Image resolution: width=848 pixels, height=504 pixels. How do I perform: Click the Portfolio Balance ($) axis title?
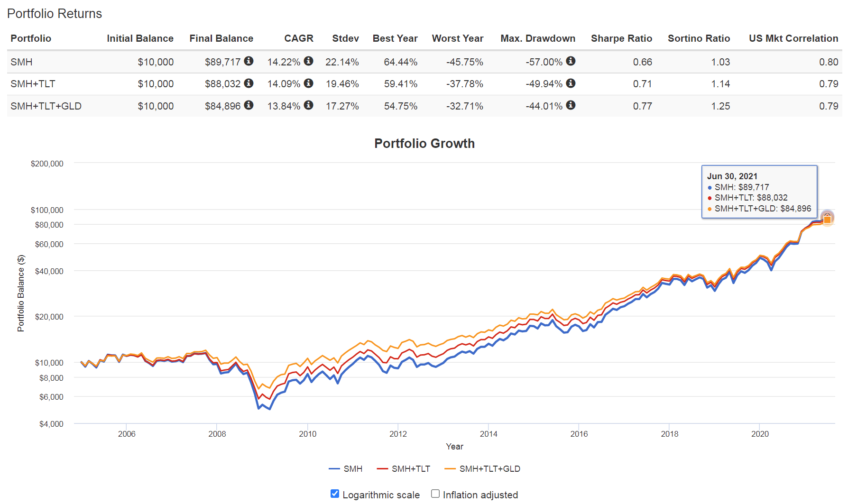[21, 293]
